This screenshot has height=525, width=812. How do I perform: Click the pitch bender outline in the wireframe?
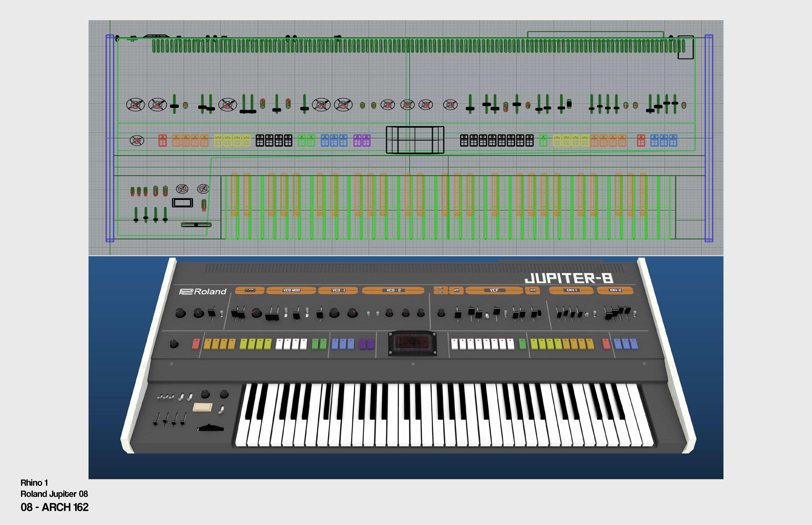tap(196, 225)
